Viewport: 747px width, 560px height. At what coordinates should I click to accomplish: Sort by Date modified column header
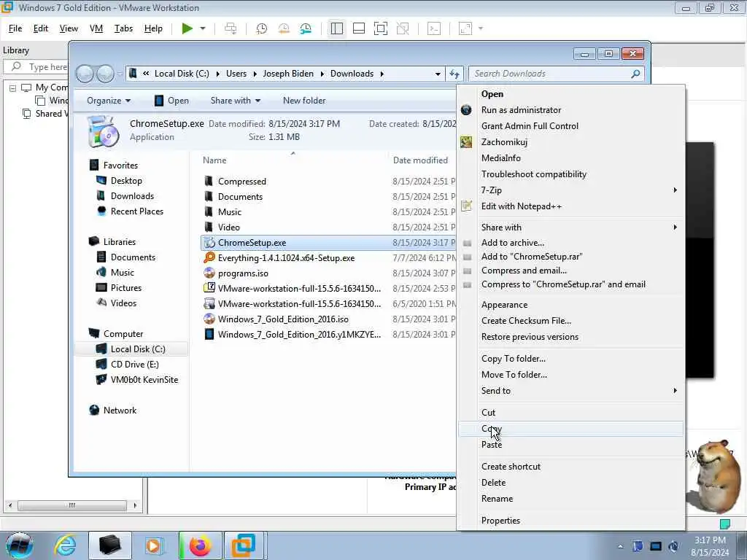pyautogui.click(x=420, y=160)
